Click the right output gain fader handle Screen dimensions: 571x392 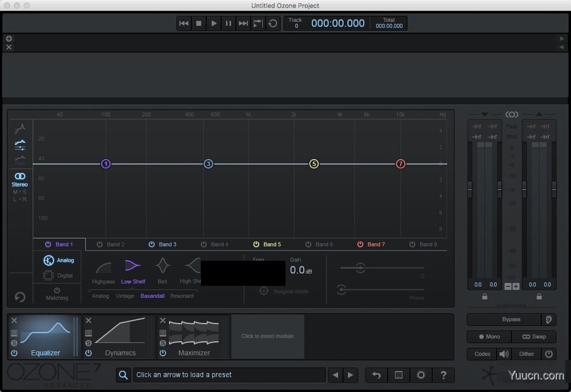coord(554,189)
